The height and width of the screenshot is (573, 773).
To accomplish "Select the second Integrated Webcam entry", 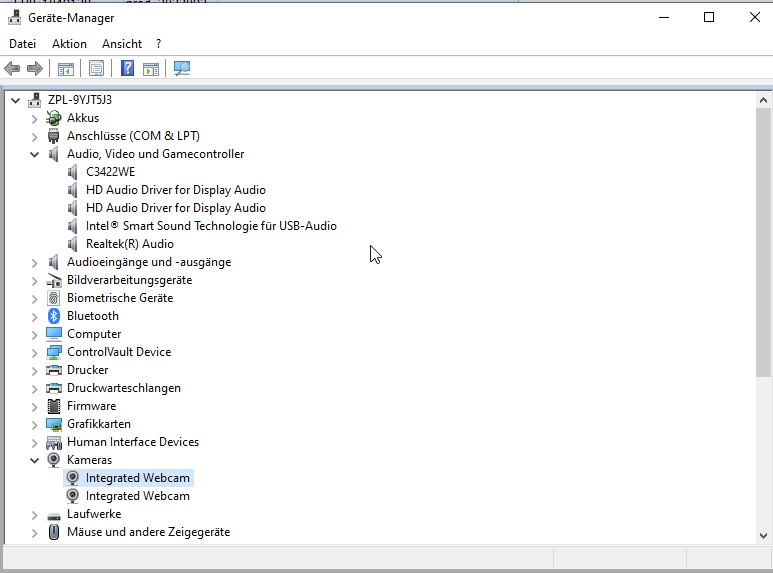I will (x=137, y=496).
